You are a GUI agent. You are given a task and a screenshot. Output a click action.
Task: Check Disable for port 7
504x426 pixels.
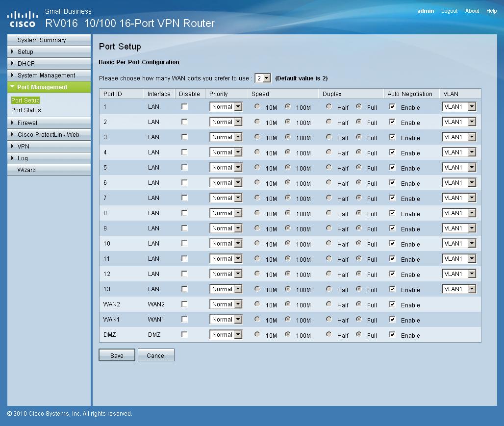184,198
